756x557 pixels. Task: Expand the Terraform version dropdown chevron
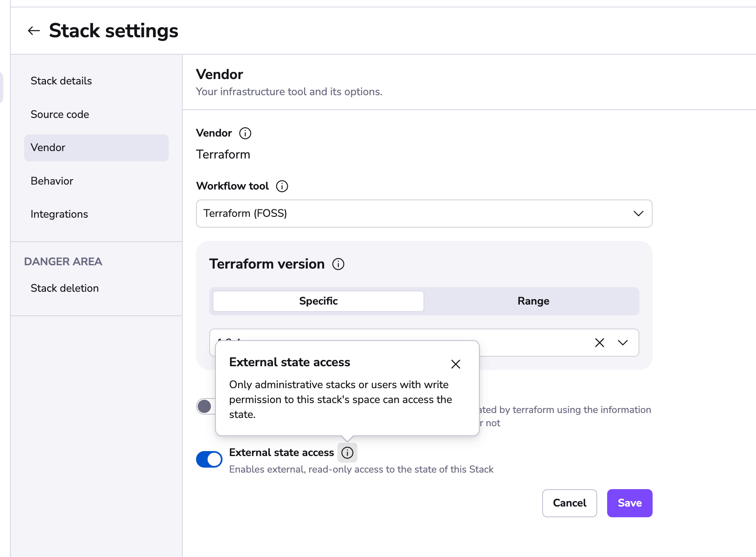click(622, 343)
